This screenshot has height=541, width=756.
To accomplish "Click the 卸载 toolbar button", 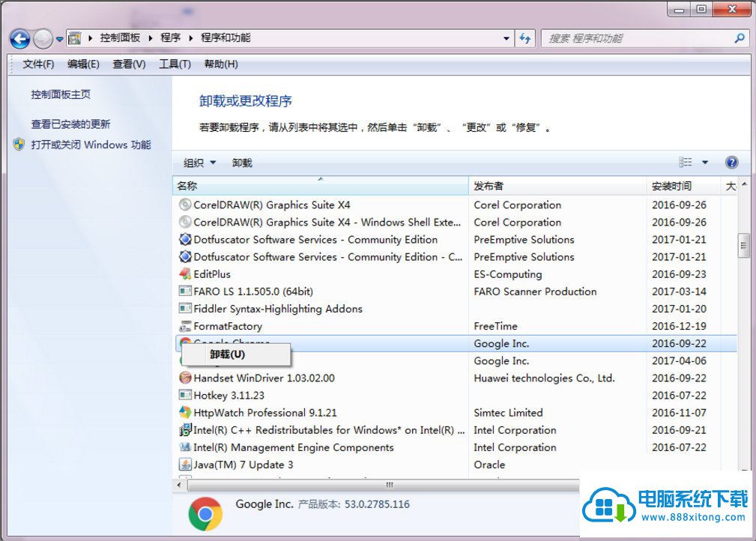I will point(242,163).
